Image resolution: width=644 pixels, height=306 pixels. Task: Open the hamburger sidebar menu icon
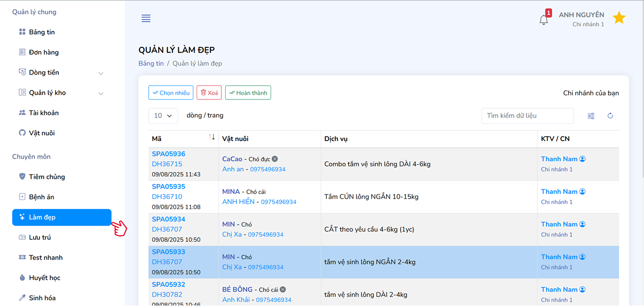pyautogui.click(x=146, y=19)
